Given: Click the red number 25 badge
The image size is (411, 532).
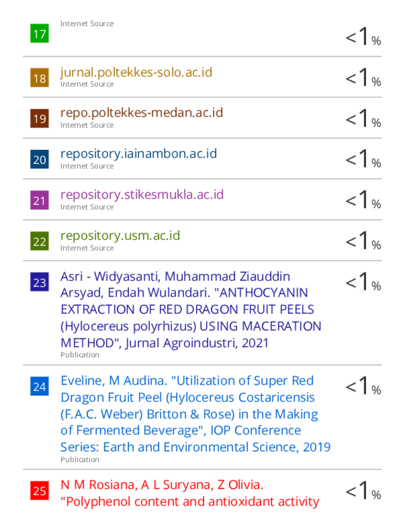Looking at the screenshot, I should 39,491.
